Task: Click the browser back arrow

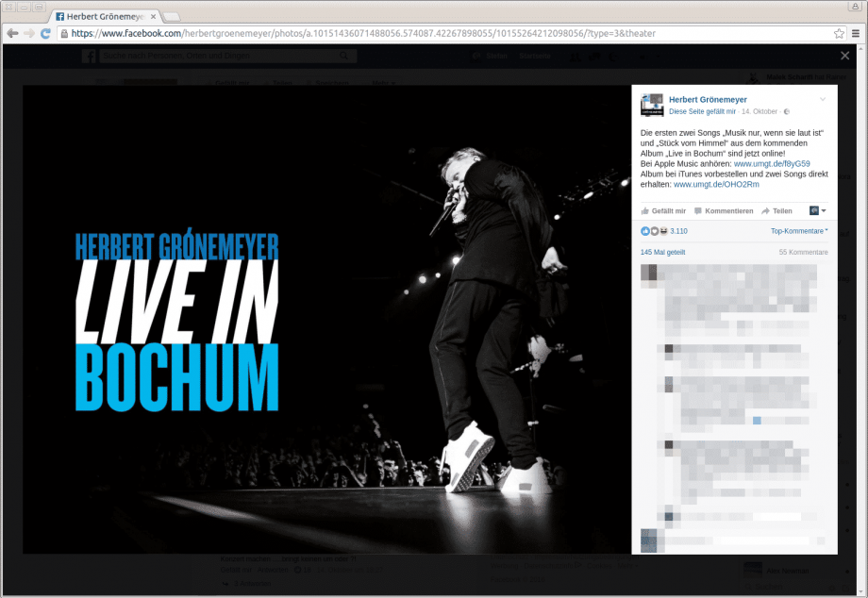Action: click(12, 33)
